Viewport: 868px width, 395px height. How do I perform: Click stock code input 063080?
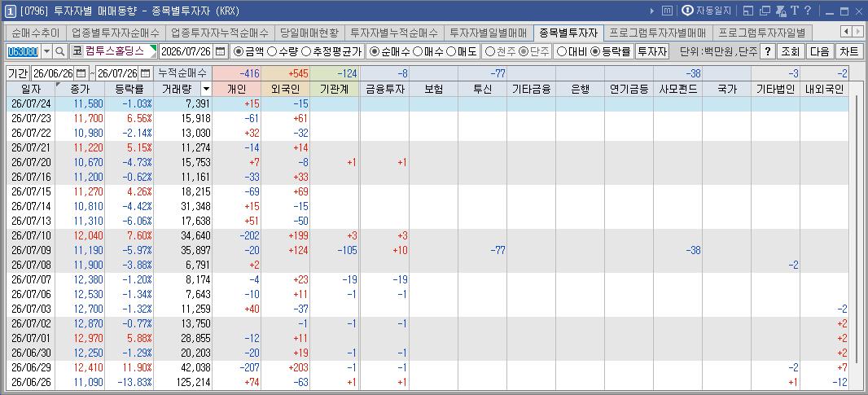click(23, 51)
